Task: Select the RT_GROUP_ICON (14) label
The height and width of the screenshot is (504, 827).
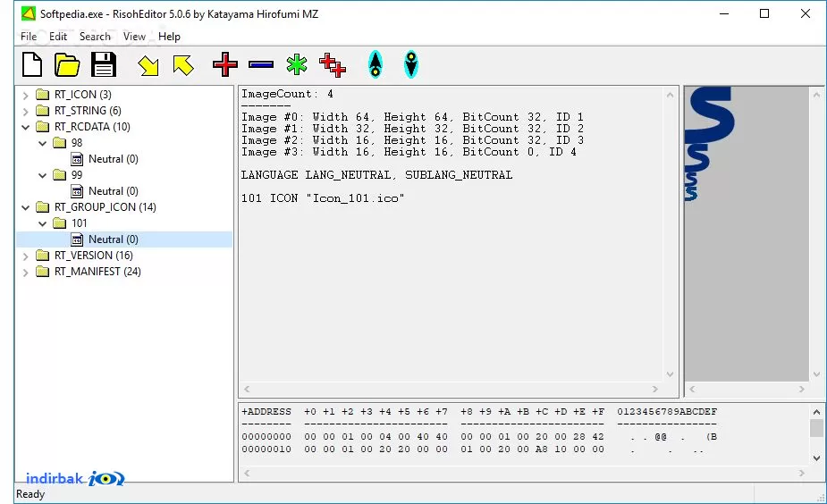Action: click(105, 207)
